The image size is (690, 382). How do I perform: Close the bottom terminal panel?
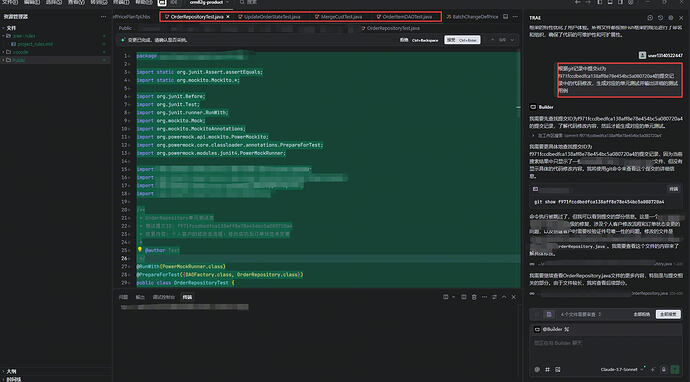(514, 297)
